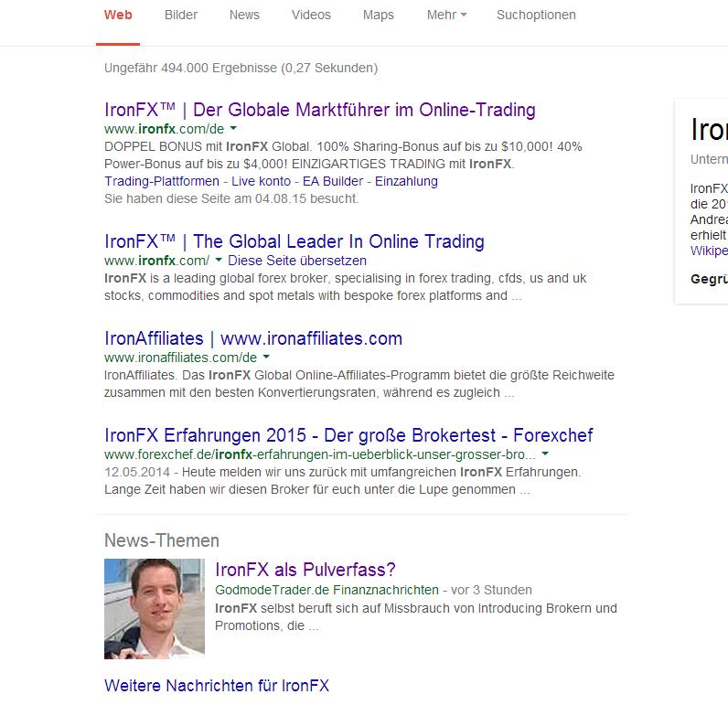Viewport: 728px width, 705px height.
Task: Click the www.ironfx.com/de green URL text
Action: 164,129
